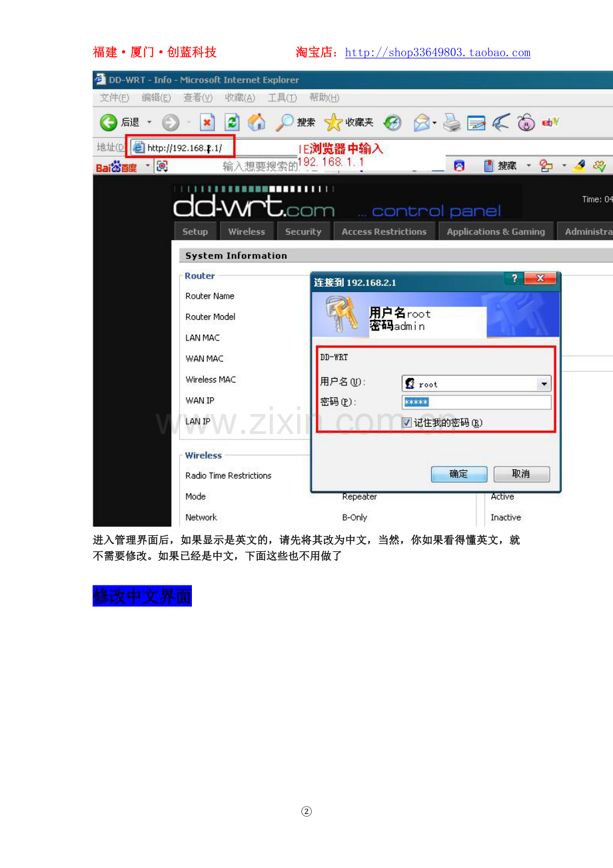Switch to the Security tab
The width and height of the screenshot is (613, 868).
click(x=303, y=231)
